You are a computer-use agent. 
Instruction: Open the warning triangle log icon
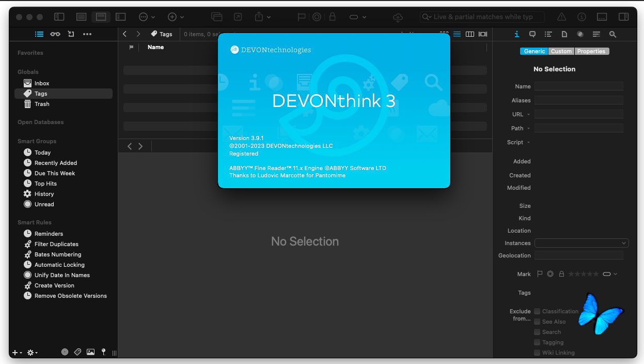click(x=562, y=17)
